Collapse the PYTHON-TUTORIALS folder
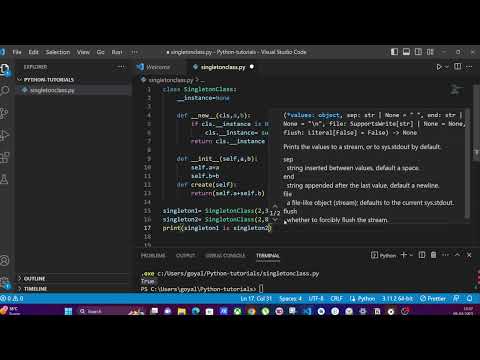The height and width of the screenshot is (360, 480). (x=49, y=80)
